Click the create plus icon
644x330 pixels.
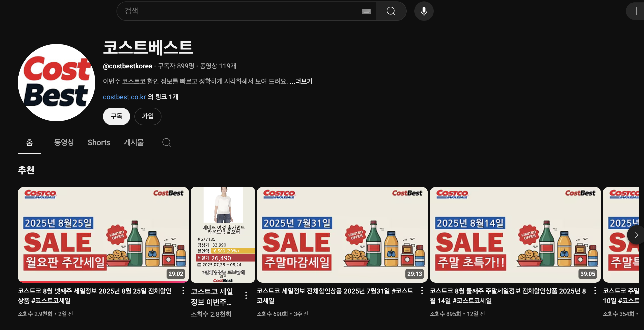coord(636,11)
